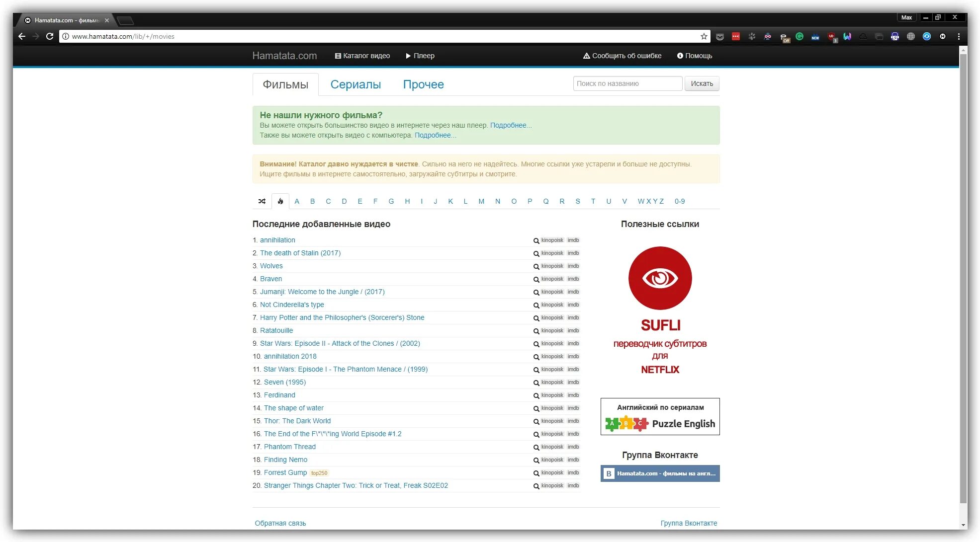Filter movies by letter A

(297, 201)
